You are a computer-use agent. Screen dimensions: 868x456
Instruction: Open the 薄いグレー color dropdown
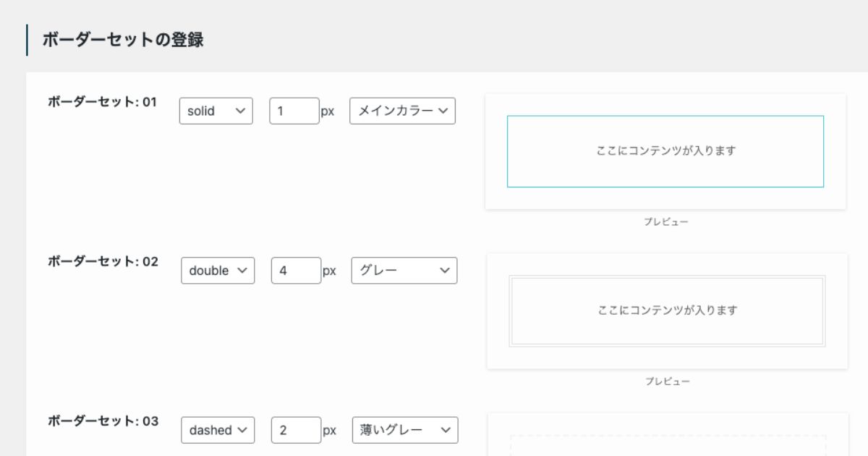(x=404, y=430)
